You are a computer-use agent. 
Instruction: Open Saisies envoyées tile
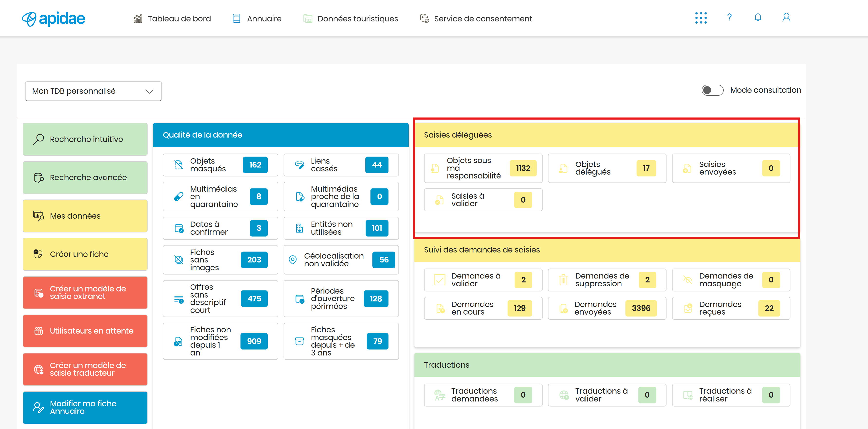[x=731, y=168]
